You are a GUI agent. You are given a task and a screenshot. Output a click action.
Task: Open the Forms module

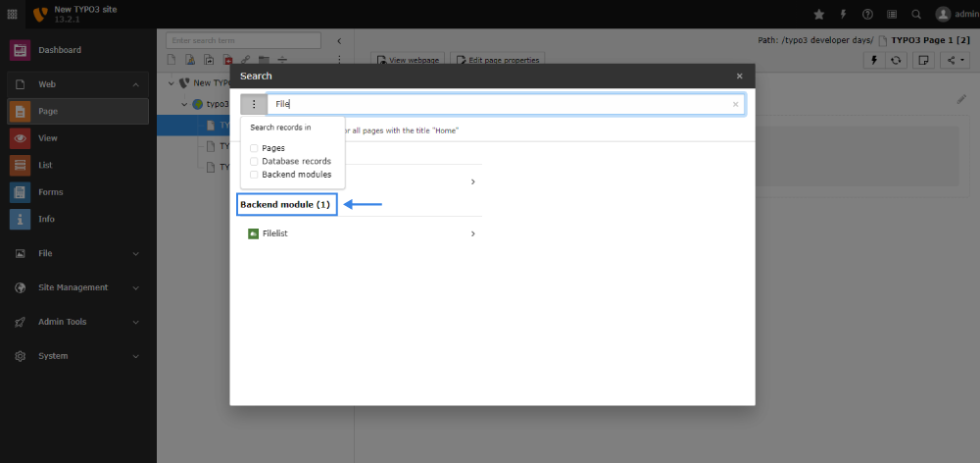pyautogui.click(x=78, y=192)
